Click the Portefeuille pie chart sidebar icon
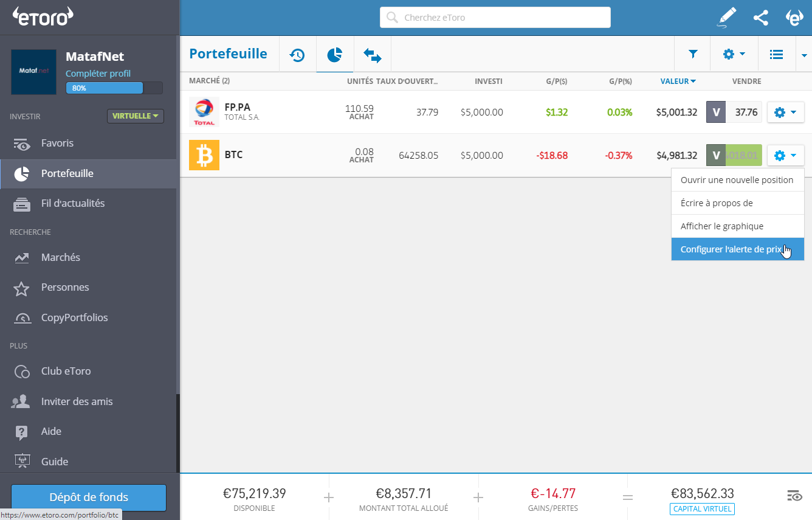 click(x=21, y=174)
